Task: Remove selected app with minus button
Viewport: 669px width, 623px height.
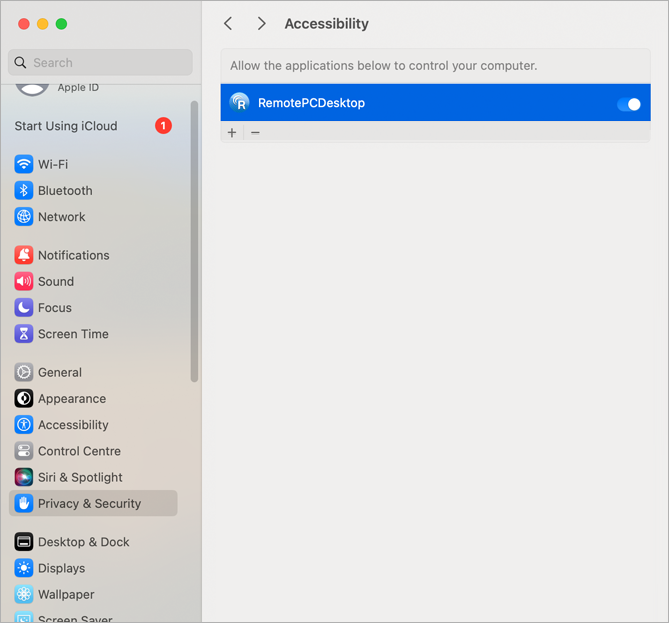Action: 255,133
